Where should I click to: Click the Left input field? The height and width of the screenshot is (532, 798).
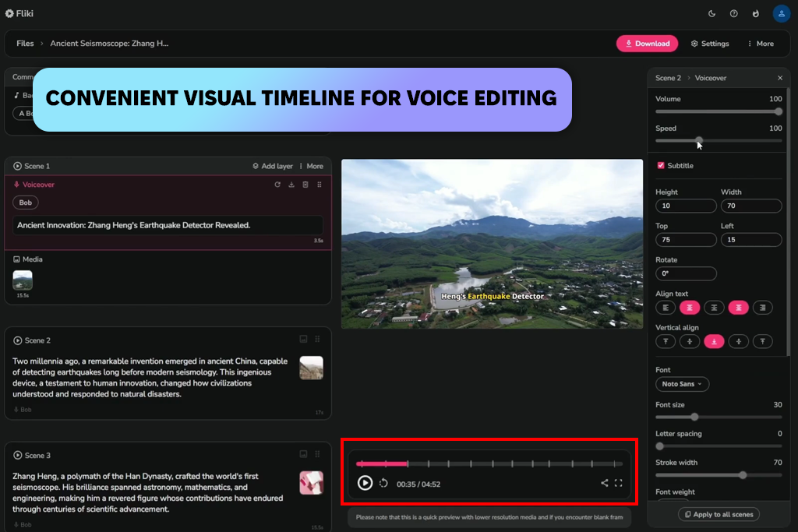pyautogui.click(x=751, y=240)
